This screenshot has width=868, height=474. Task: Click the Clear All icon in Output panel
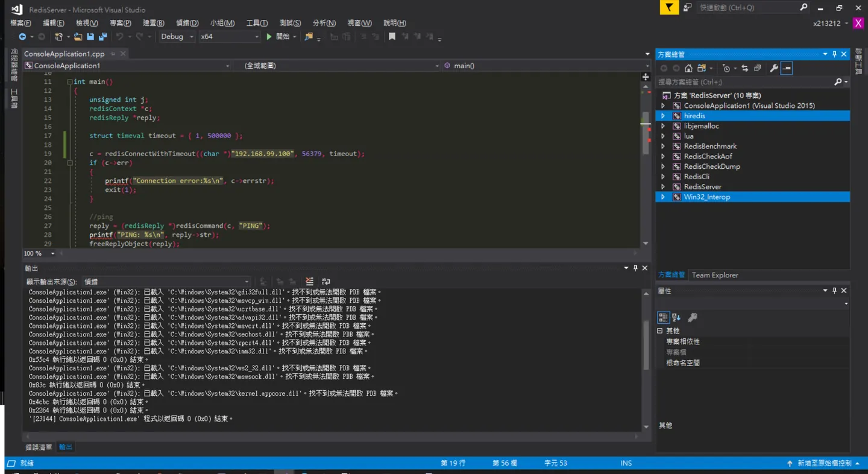click(309, 282)
